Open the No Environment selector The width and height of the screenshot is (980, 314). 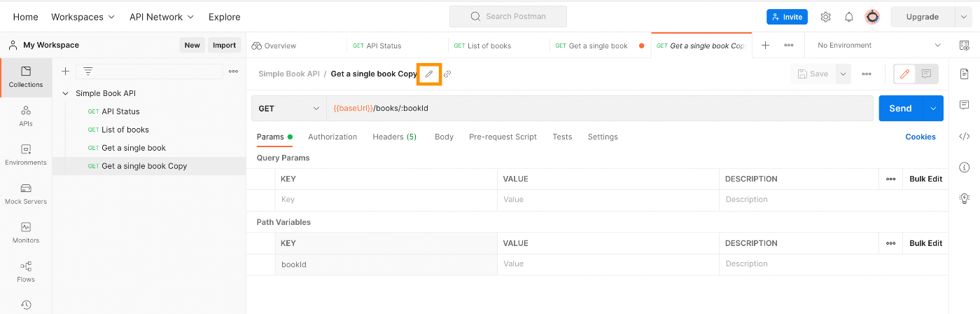pyautogui.click(x=878, y=45)
